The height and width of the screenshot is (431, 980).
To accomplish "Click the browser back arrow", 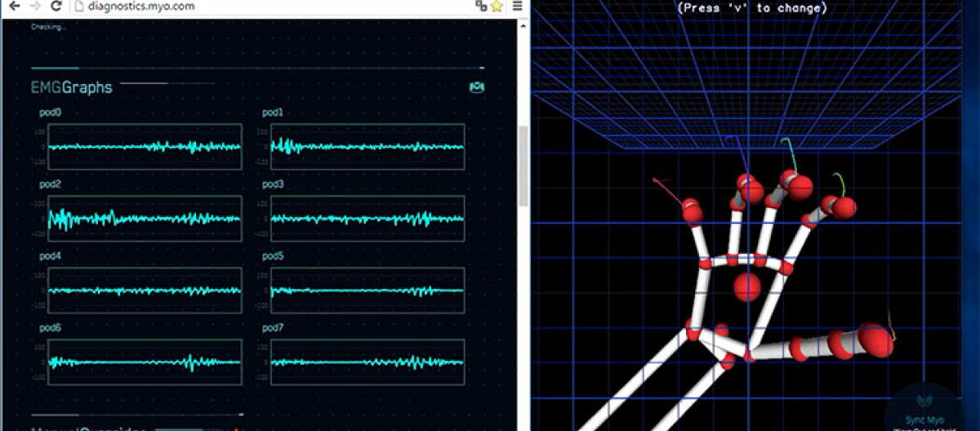I will [x=13, y=6].
